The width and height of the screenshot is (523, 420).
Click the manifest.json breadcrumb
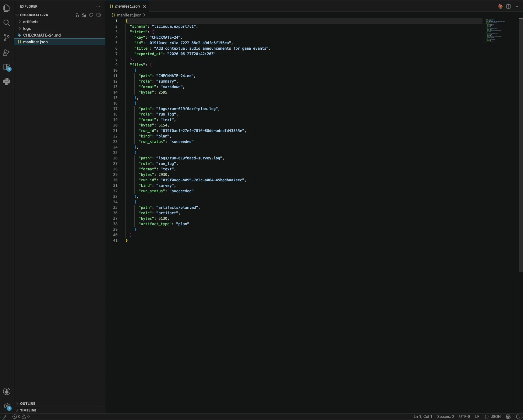(129, 15)
